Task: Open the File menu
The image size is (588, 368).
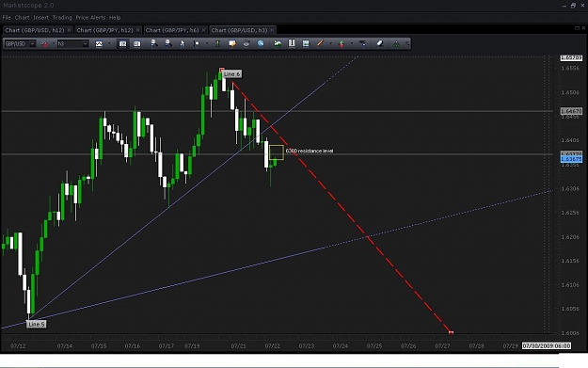Action: click(x=7, y=18)
